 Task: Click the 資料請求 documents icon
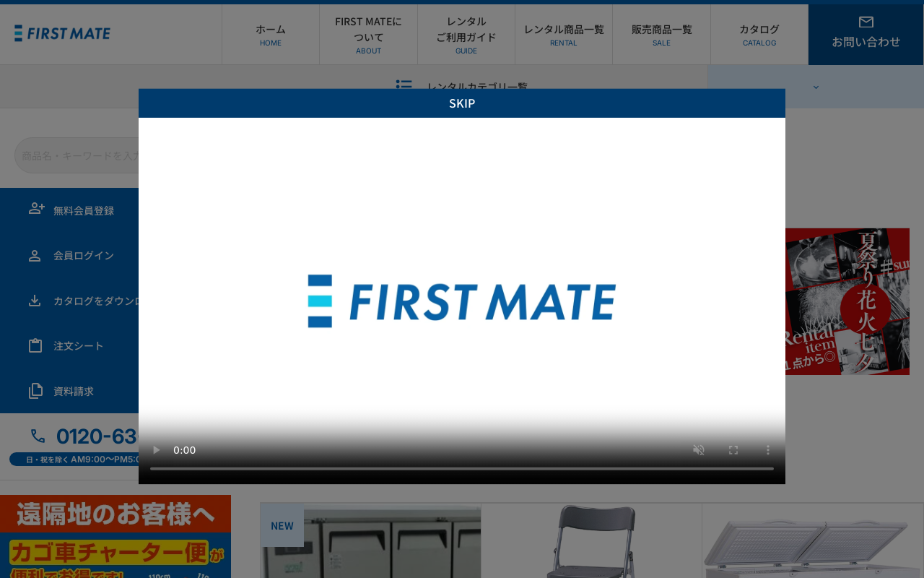35,391
